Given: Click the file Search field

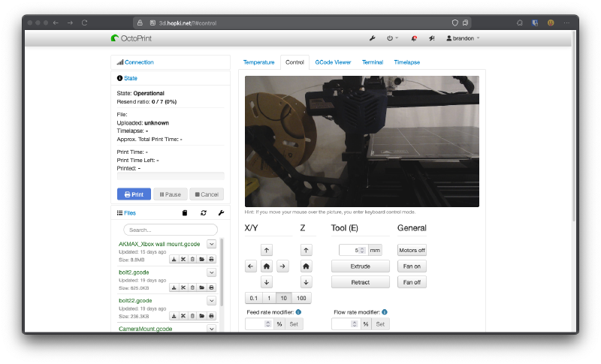Looking at the screenshot, I should click(x=171, y=230).
